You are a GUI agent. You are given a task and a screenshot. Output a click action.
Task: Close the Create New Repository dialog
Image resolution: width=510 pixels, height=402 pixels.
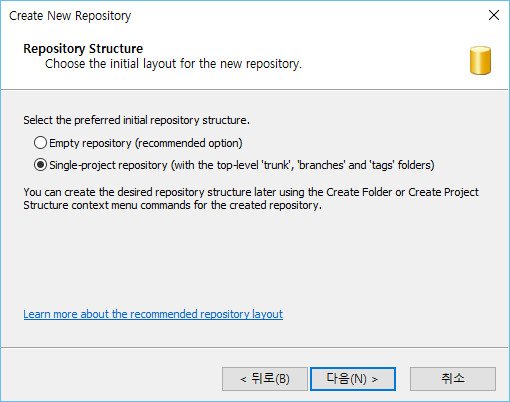coord(494,15)
